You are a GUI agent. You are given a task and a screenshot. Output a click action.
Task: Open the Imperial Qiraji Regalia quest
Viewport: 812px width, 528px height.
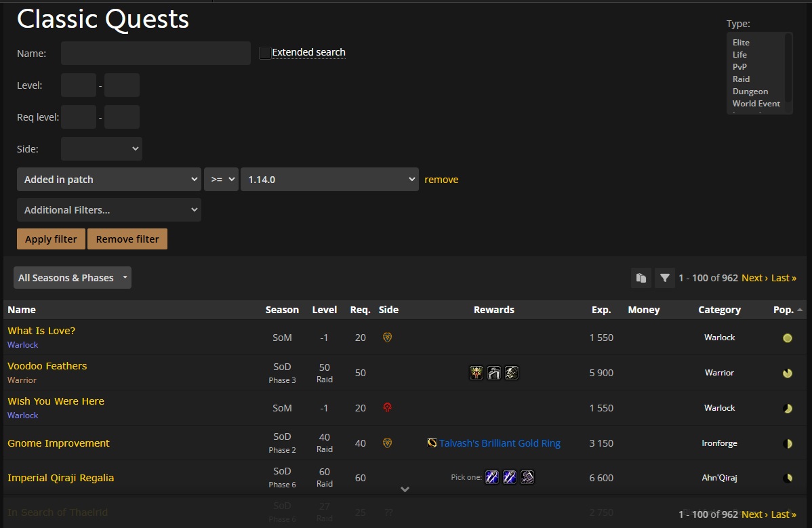click(x=60, y=478)
